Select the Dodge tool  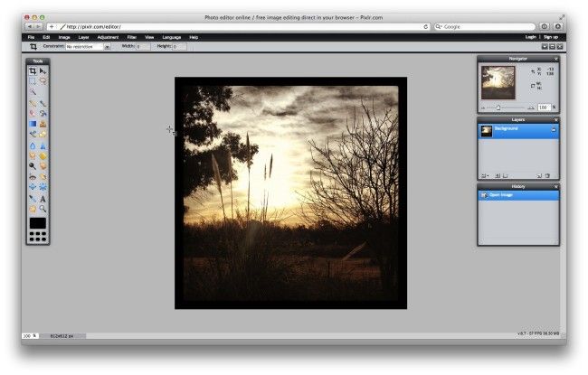(33, 166)
